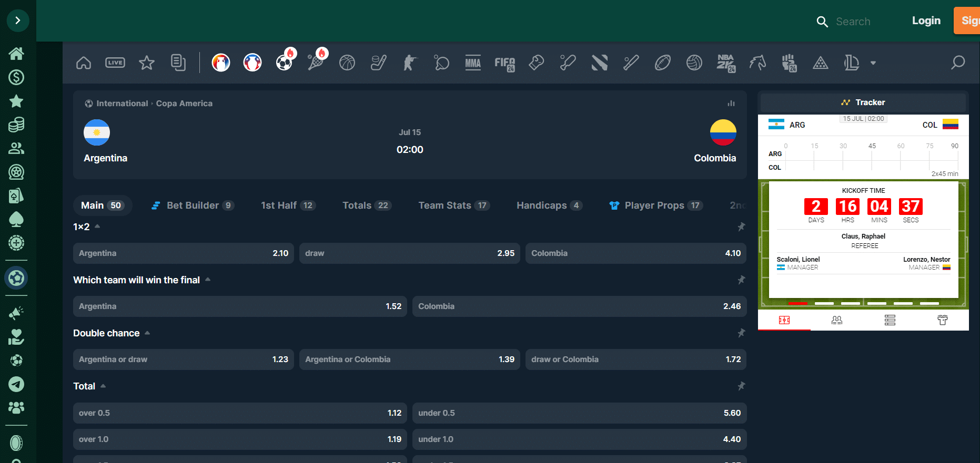Open the sidebar promotions megaphone icon

coord(16,313)
